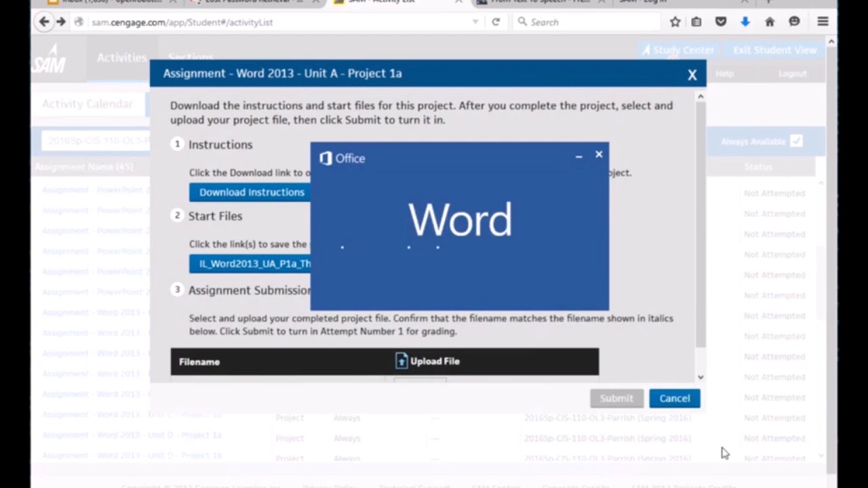Go to home page with house icon
Image resolution: width=868 pixels, height=488 pixels.
[770, 22]
